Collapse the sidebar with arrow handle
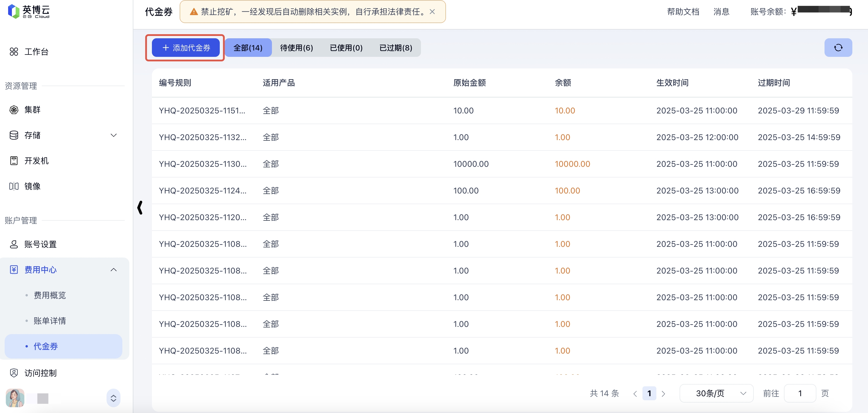868x413 pixels. tap(140, 207)
